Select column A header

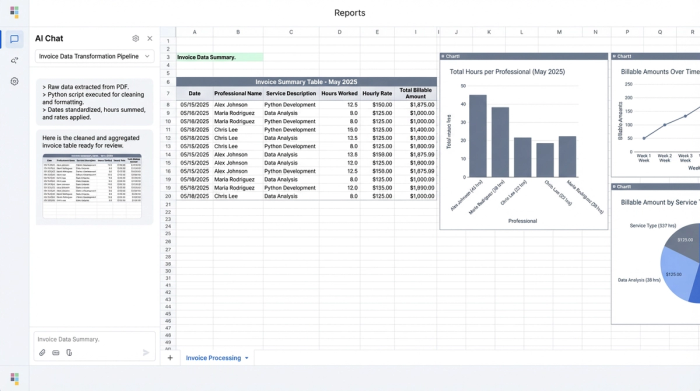coord(195,32)
